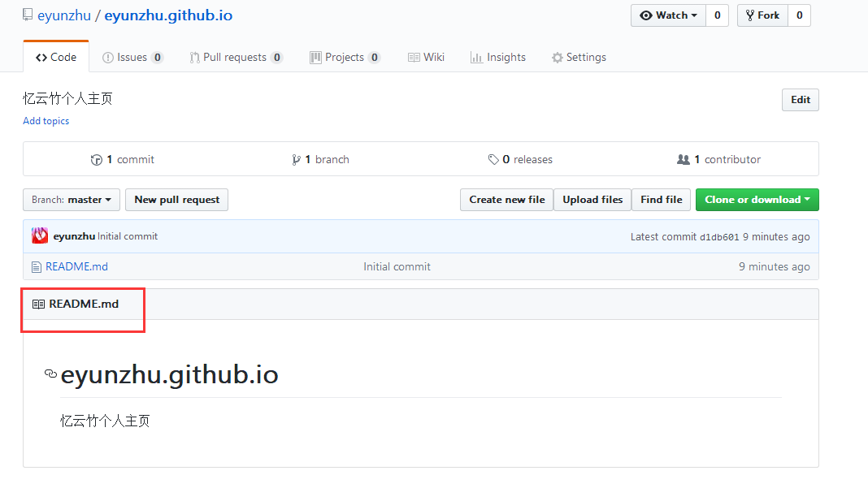Open the Issues tab

[x=132, y=58]
